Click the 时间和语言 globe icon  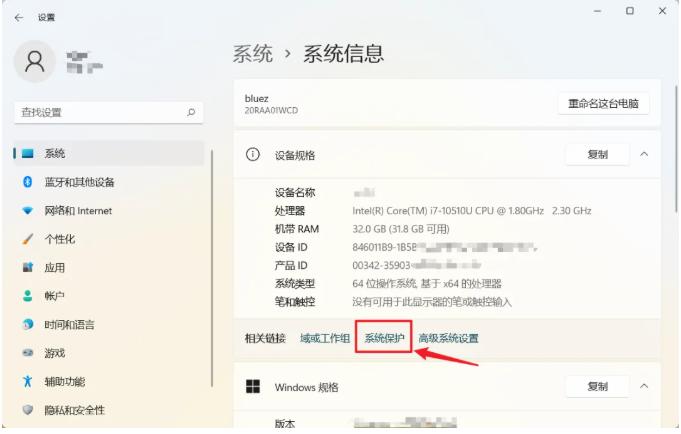(x=28, y=325)
